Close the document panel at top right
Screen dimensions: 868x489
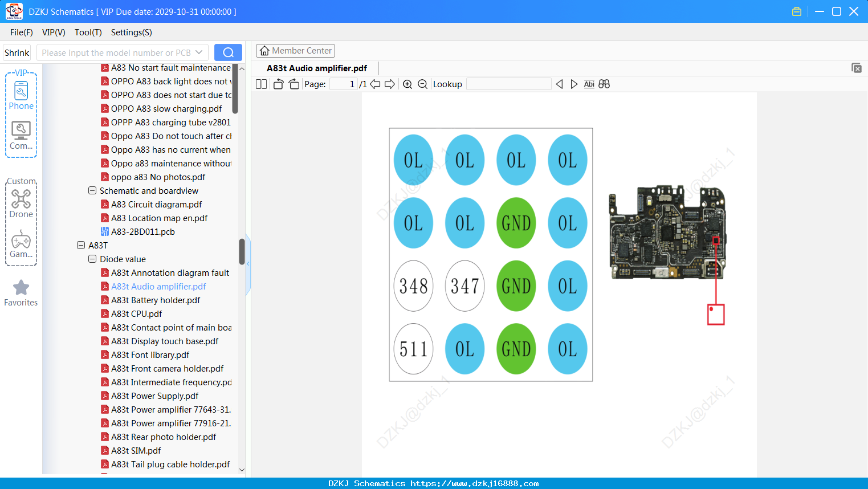857,68
